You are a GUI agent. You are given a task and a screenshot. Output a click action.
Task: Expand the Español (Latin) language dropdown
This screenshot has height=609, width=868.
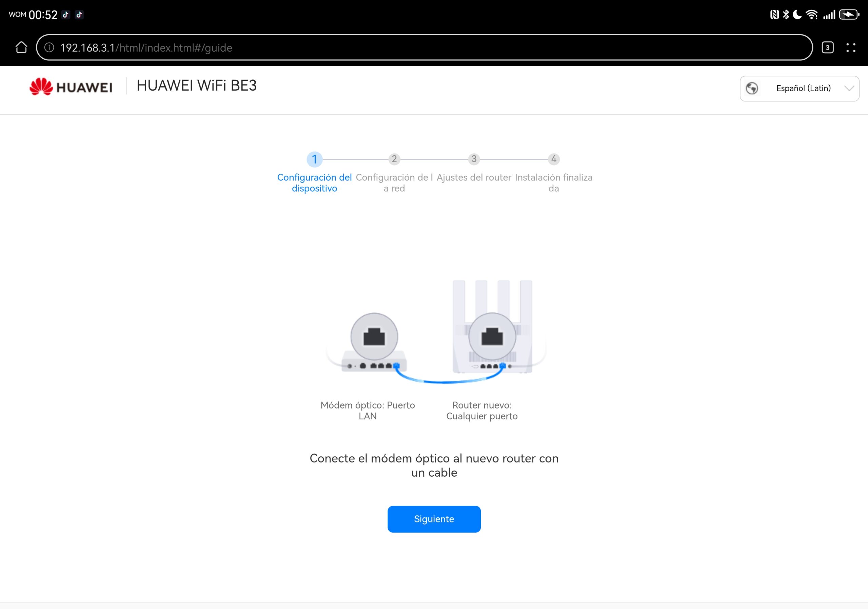tap(803, 89)
